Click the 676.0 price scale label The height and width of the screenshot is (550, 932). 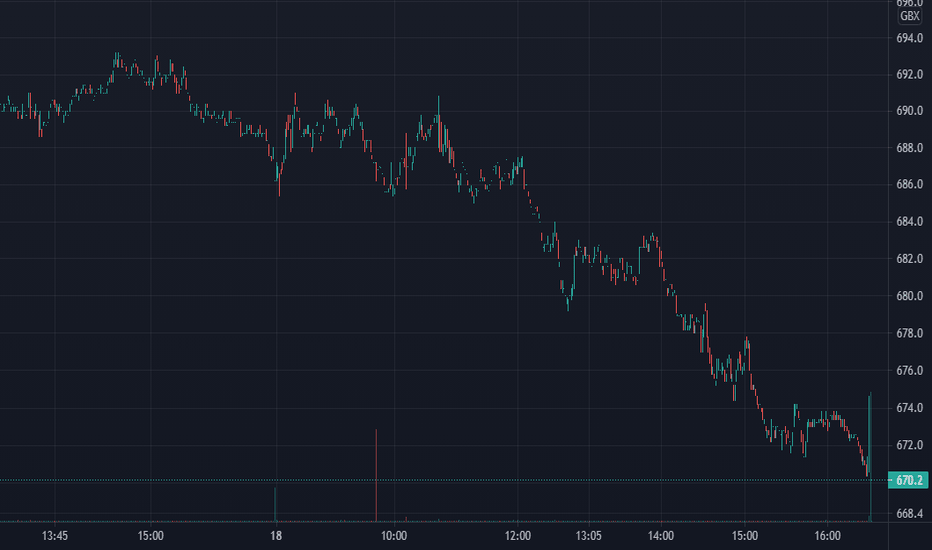click(909, 370)
